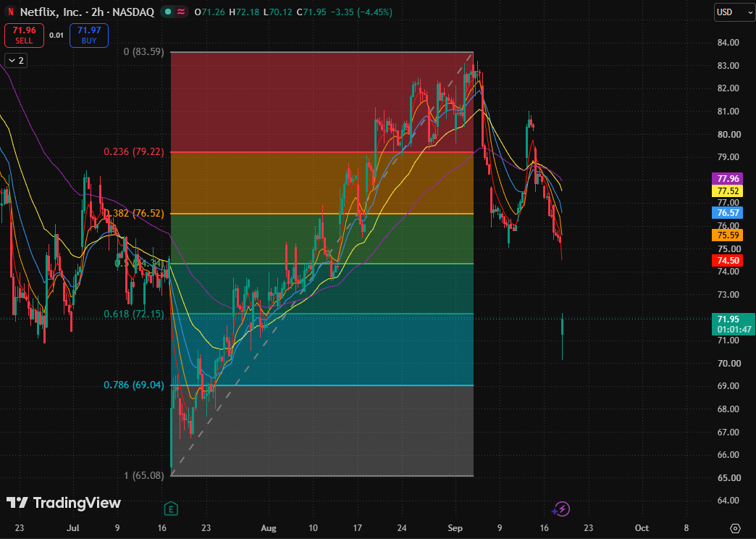Click the high value H72.18
The image size is (756, 539).
(x=245, y=12)
